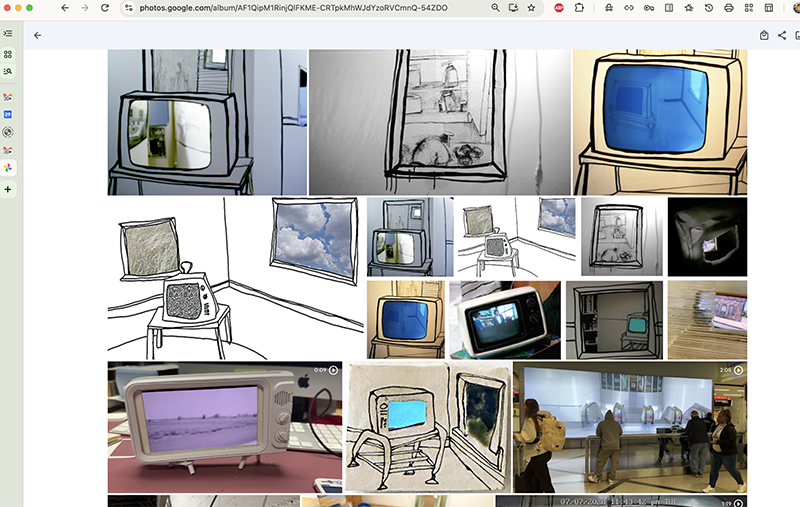Play the 0:09 video via play icon

click(333, 370)
